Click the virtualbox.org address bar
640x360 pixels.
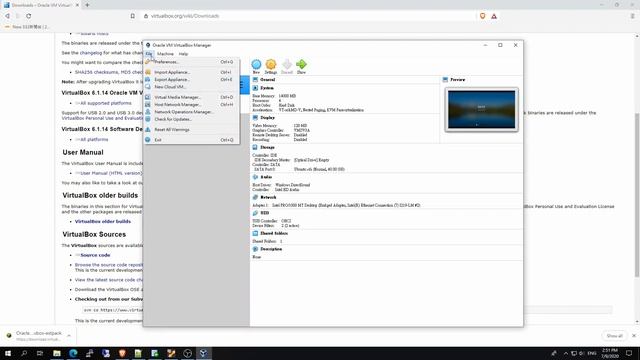(x=308, y=16)
